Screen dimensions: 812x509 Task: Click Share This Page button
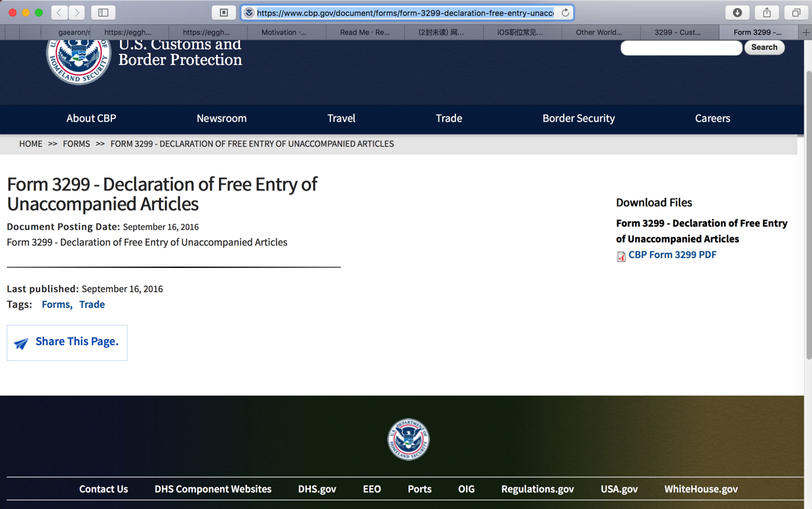point(67,343)
